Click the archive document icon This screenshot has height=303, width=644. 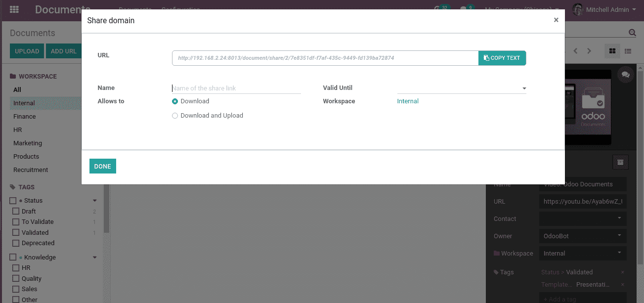click(620, 162)
